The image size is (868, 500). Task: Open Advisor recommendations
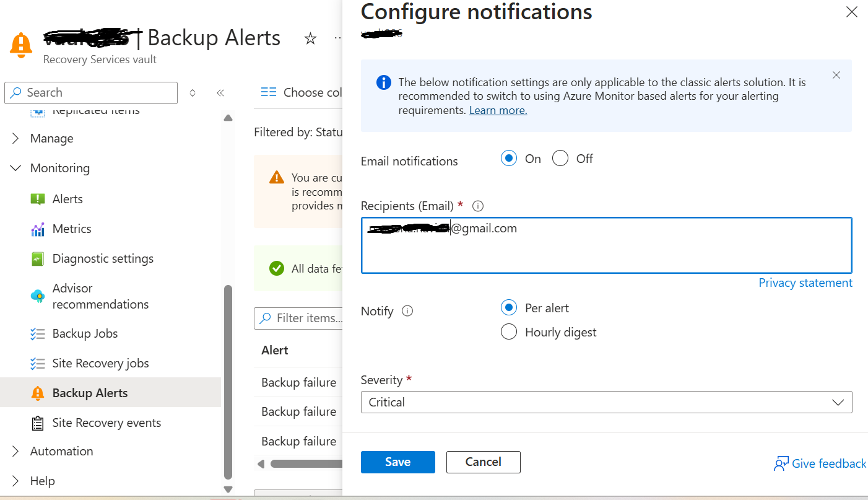[100, 296]
